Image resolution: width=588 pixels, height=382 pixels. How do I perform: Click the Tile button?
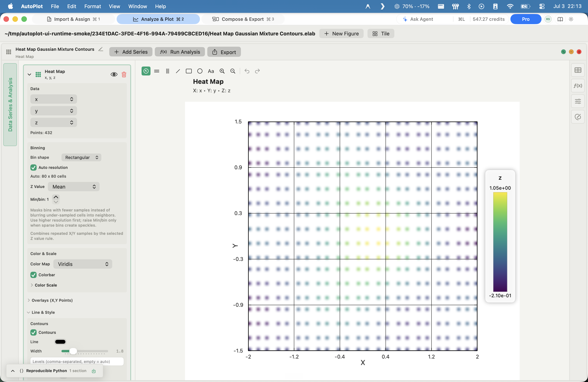pyautogui.click(x=381, y=34)
